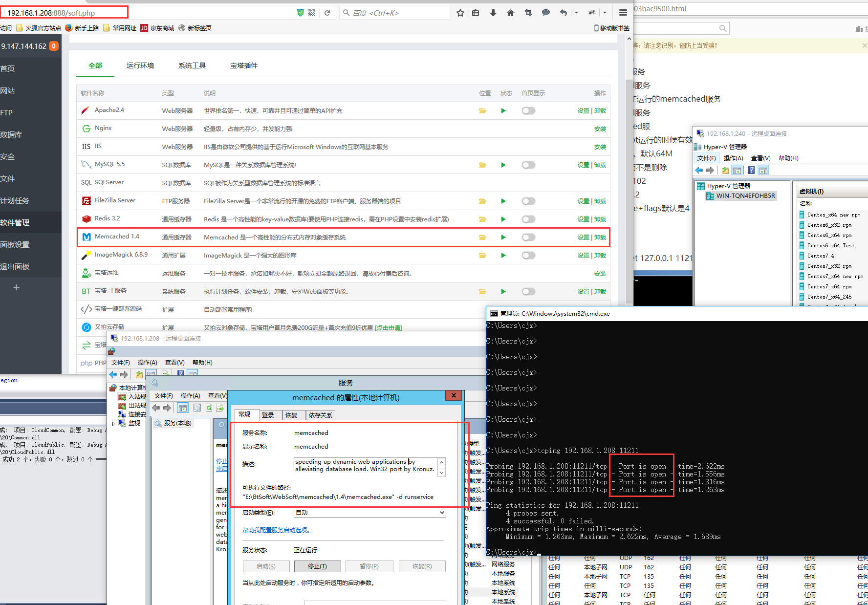Switch to the 宝塔插件 tab
Viewport: 868px width, 605px height.
tap(244, 65)
